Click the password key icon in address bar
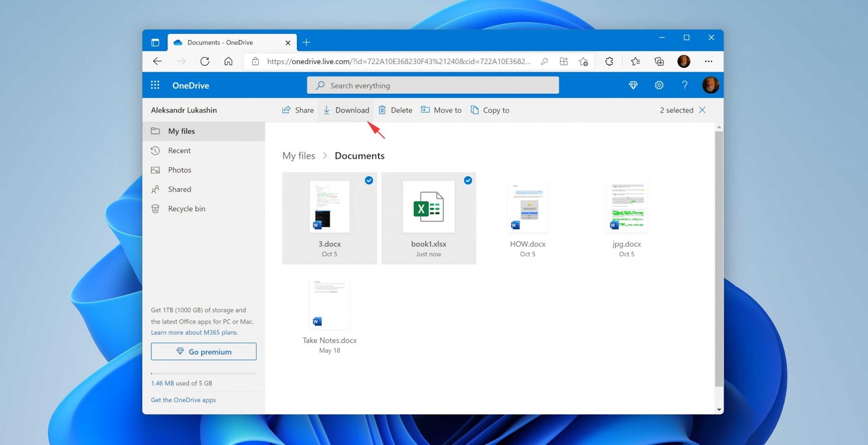 544,61
